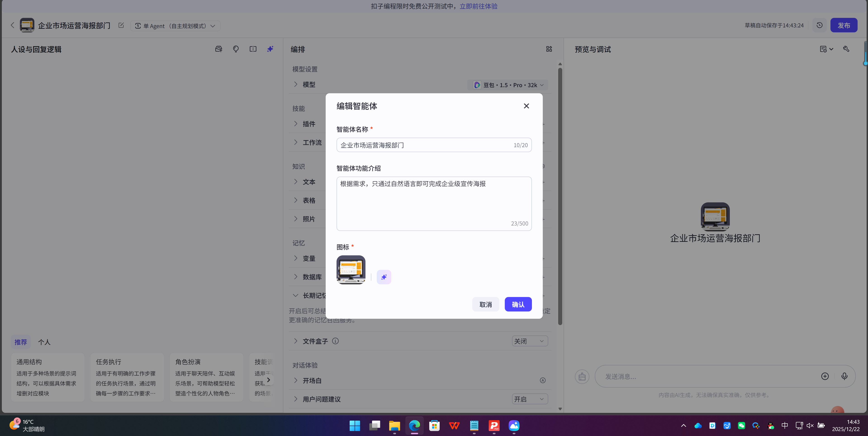Switch to the 个人 tab
This screenshot has width=868, height=436.
point(44,342)
